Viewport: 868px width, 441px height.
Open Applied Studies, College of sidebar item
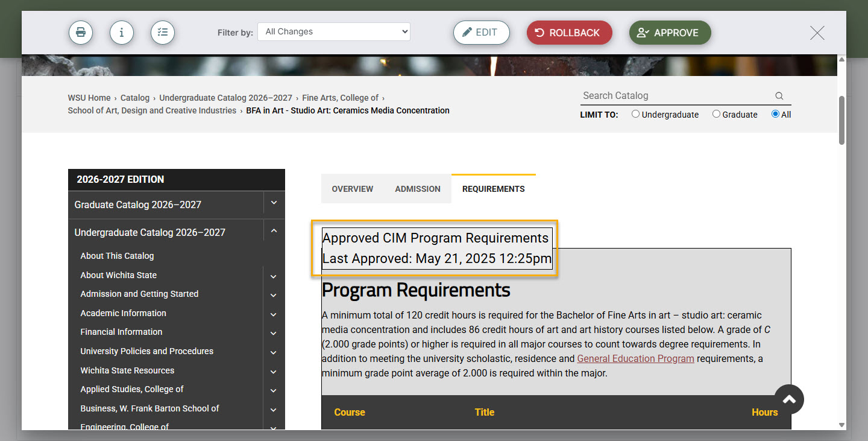(131, 389)
